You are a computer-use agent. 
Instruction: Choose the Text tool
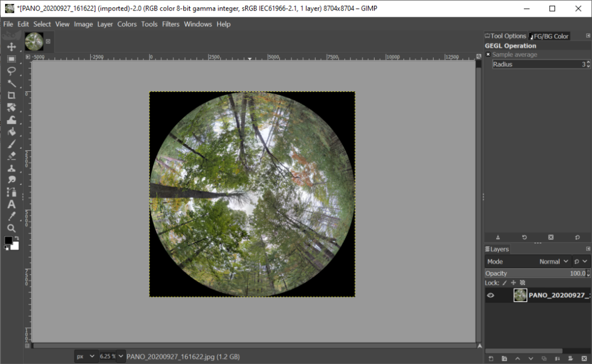coord(11,205)
